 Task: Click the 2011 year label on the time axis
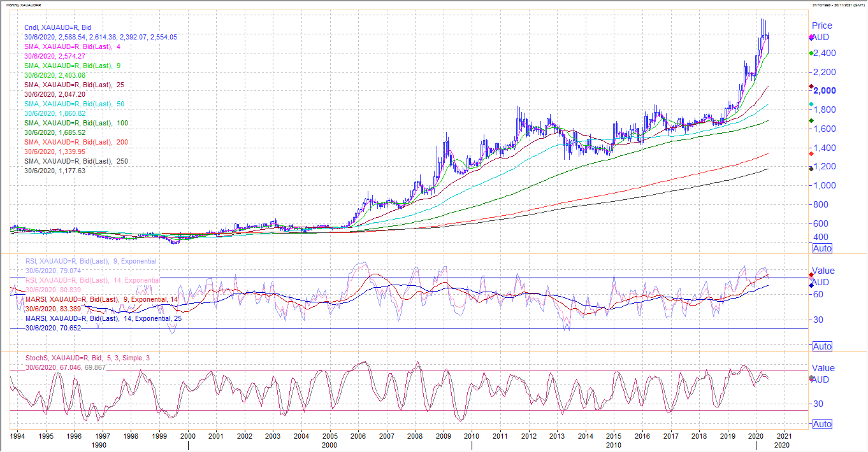coord(500,437)
